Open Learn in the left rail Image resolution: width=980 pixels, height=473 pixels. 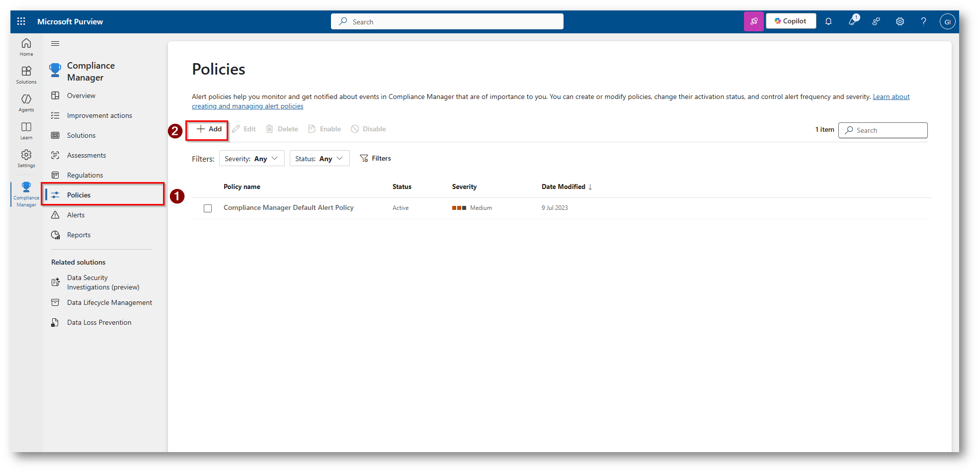(26, 130)
